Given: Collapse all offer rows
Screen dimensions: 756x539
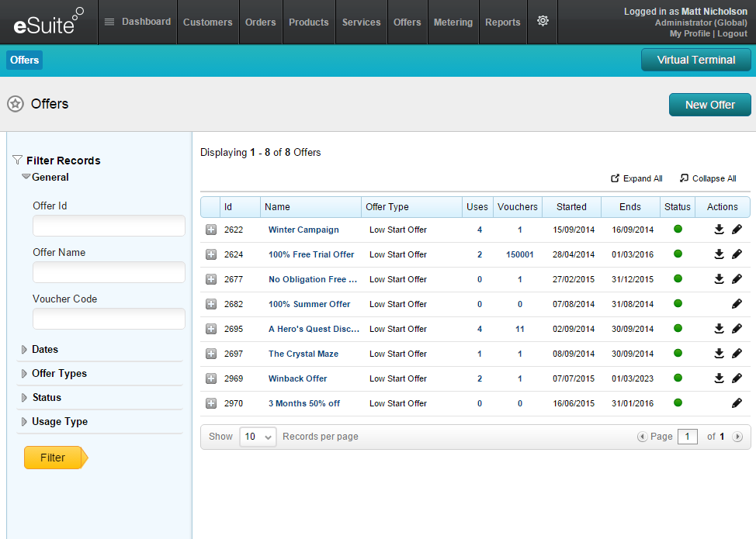Looking at the screenshot, I should tap(707, 178).
